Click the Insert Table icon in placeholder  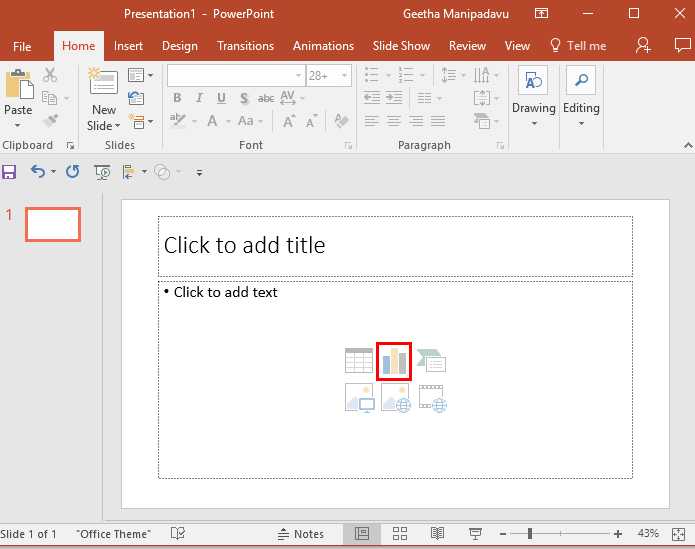[x=358, y=361]
